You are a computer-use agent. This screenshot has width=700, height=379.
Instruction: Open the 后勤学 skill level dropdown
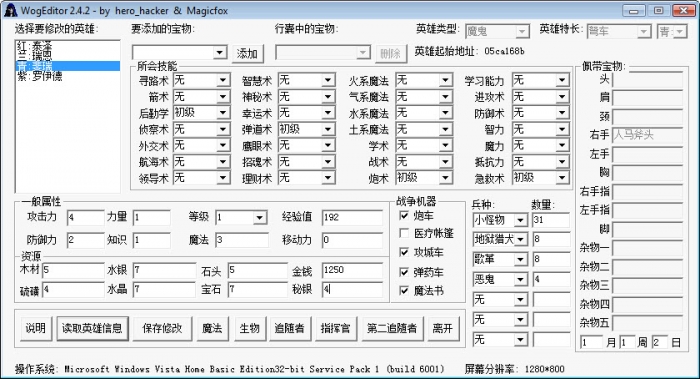coord(223,113)
